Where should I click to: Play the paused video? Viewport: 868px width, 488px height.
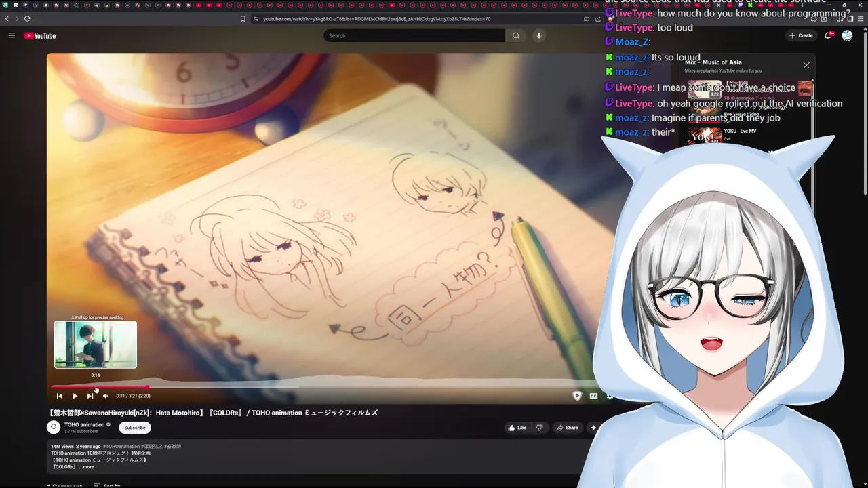75,396
